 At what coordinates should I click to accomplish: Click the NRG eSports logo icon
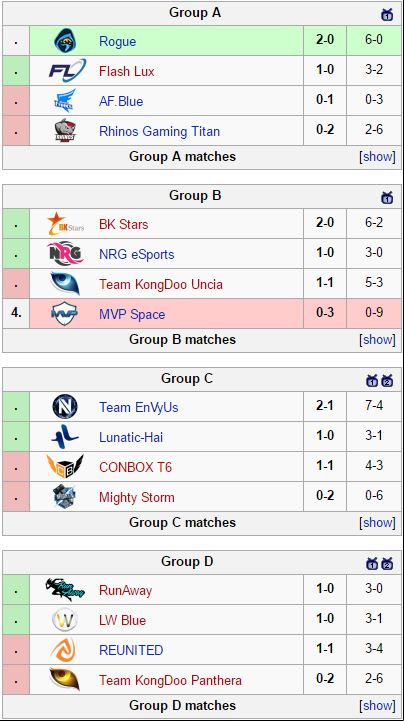pyautogui.click(x=65, y=254)
